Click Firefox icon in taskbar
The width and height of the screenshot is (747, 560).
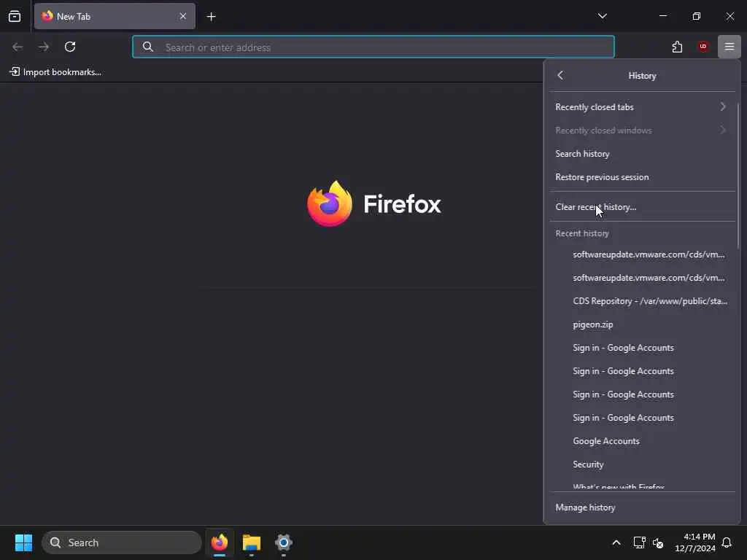pyautogui.click(x=220, y=542)
